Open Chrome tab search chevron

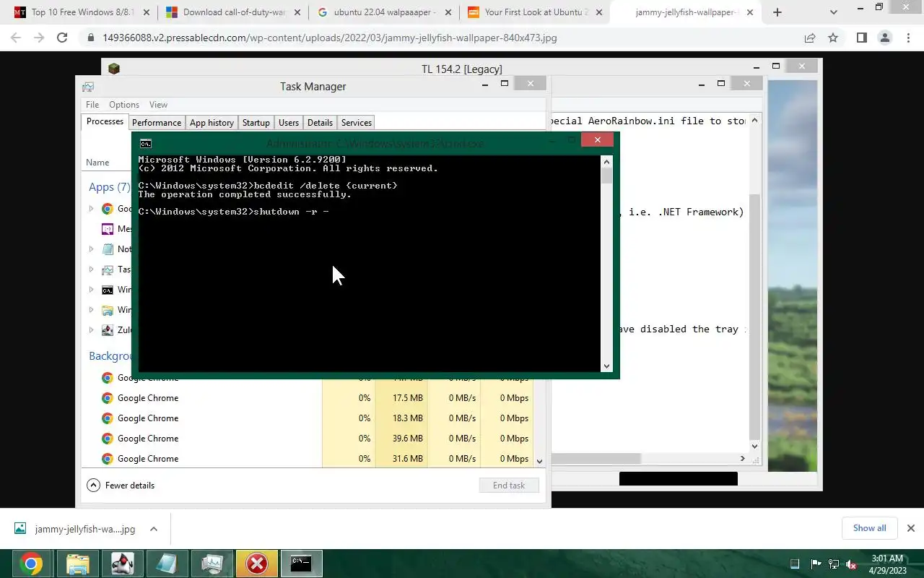pyautogui.click(x=834, y=12)
